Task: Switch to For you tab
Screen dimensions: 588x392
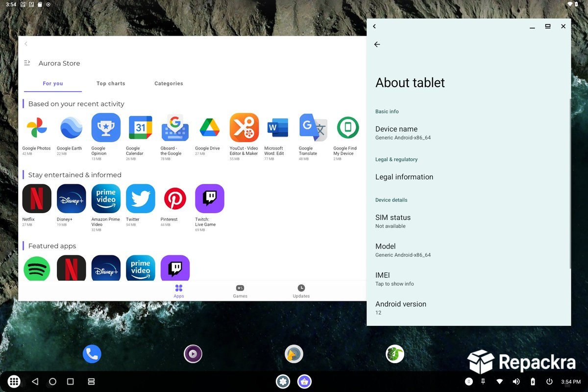Action: 53,84
